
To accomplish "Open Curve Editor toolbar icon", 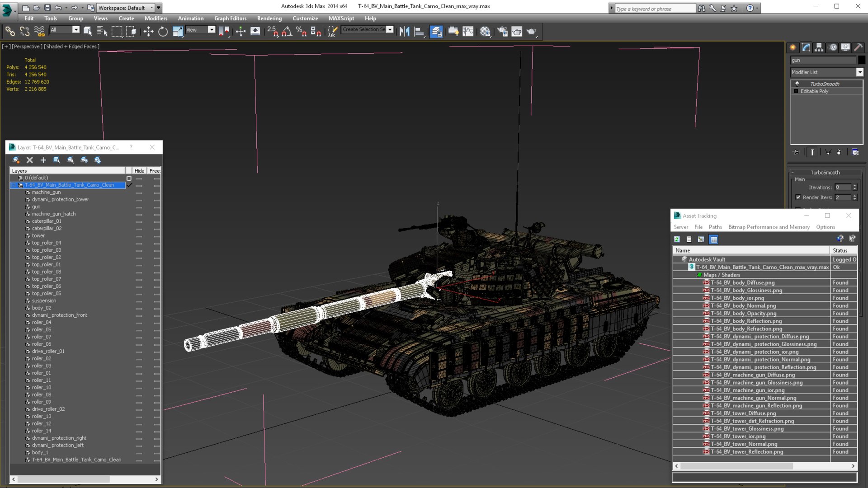I will point(468,31).
